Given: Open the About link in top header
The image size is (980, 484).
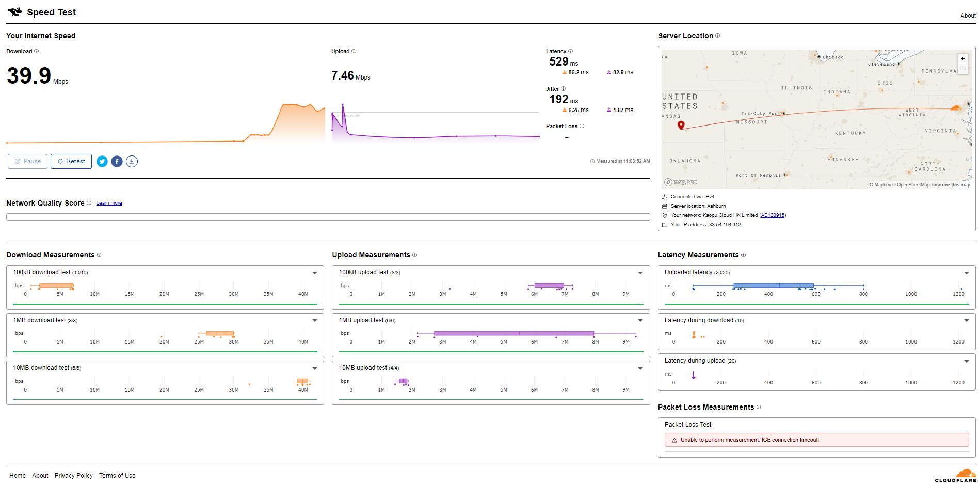Looking at the screenshot, I should pos(968,15).
